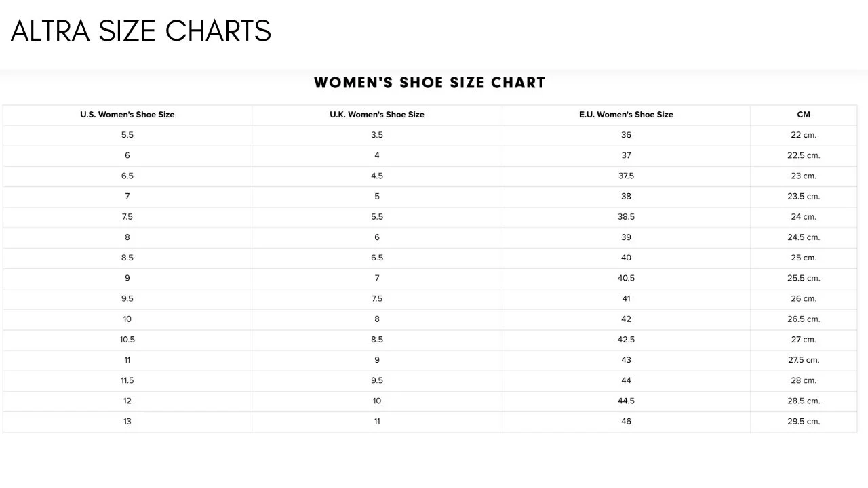868x488 pixels.
Task: Select U.S. size 11.5 cell
Action: 127,380
